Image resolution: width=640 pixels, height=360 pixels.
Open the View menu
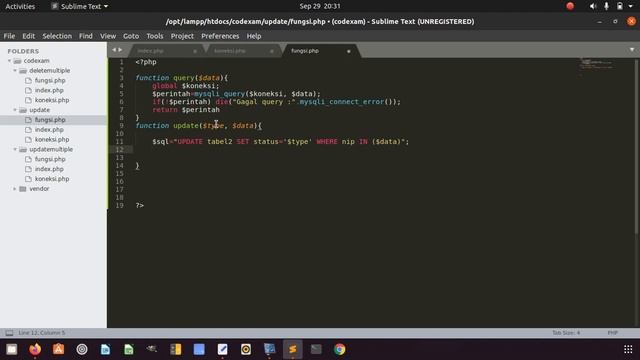coord(108,36)
